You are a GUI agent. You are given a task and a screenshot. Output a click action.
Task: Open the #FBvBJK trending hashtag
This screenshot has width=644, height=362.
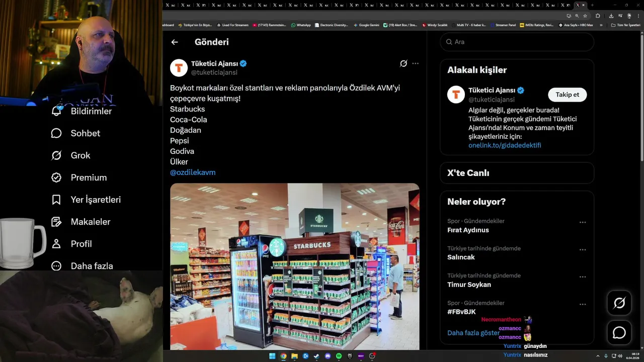pos(461,312)
